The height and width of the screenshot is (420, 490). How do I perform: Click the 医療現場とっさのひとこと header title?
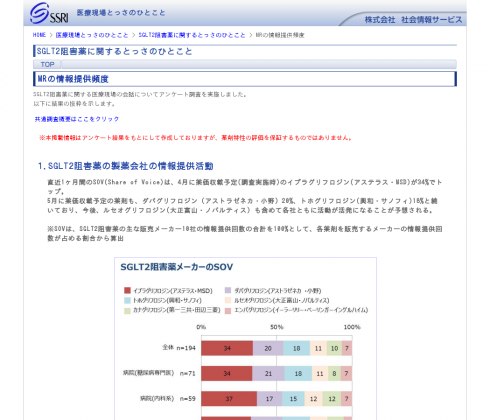pyautogui.click(x=121, y=13)
